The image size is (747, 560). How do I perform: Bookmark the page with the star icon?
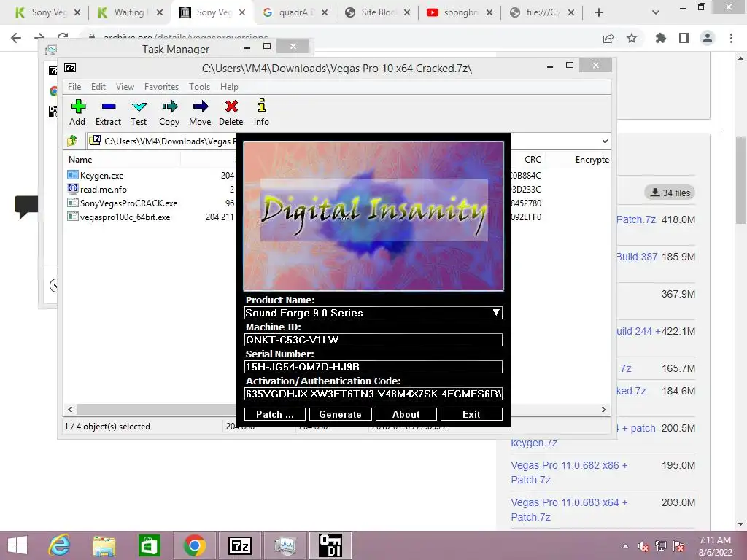632,38
